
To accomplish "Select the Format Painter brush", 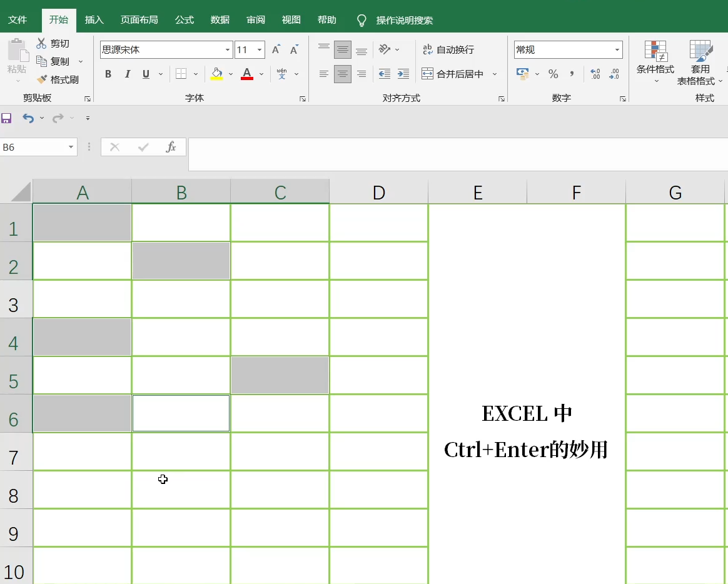I will pyautogui.click(x=42, y=79).
